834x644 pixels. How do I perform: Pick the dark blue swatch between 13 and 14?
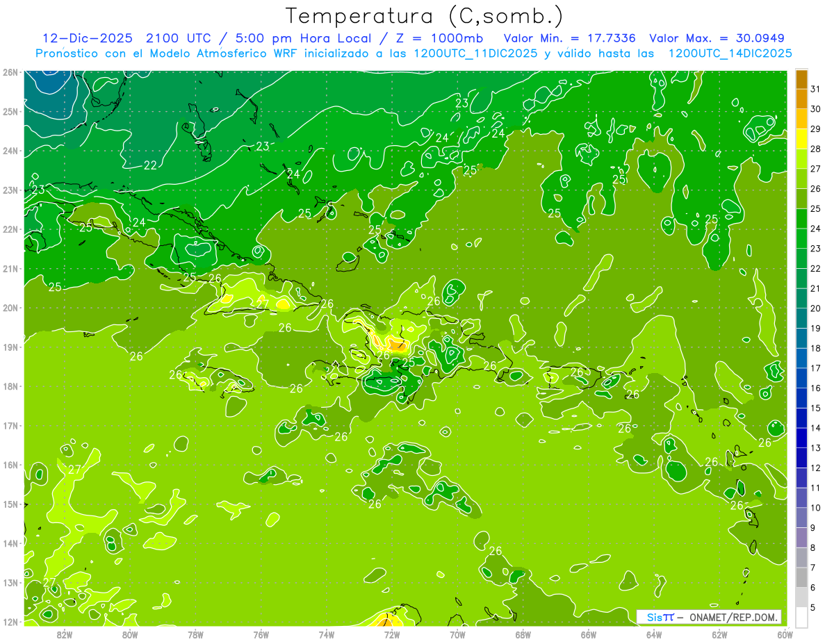pyautogui.click(x=801, y=438)
